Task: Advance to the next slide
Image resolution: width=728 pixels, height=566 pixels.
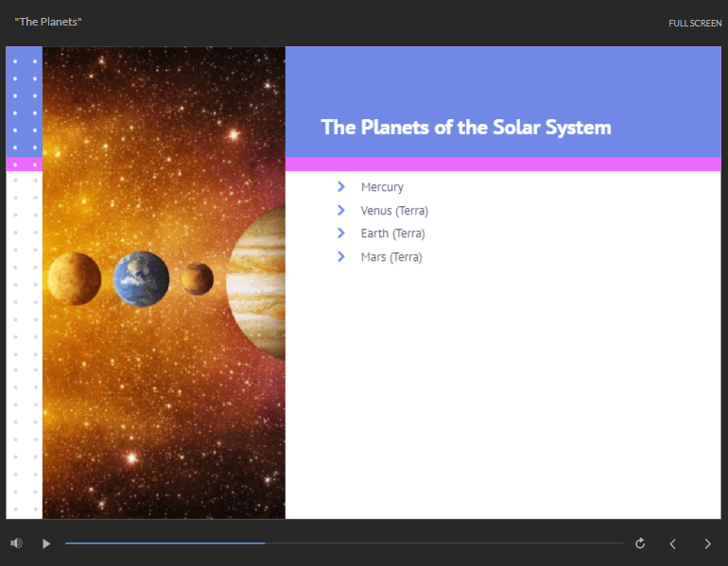Action: click(707, 543)
